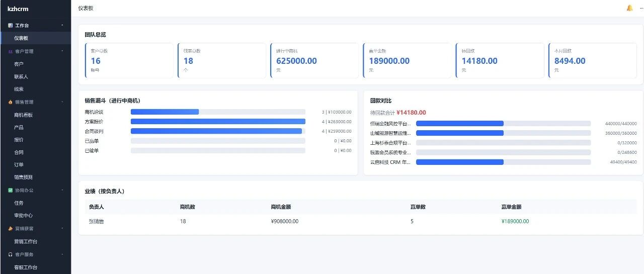Collapse the 客户管理 group chevron
Screen dimensions: 644x274
[62, 51]
